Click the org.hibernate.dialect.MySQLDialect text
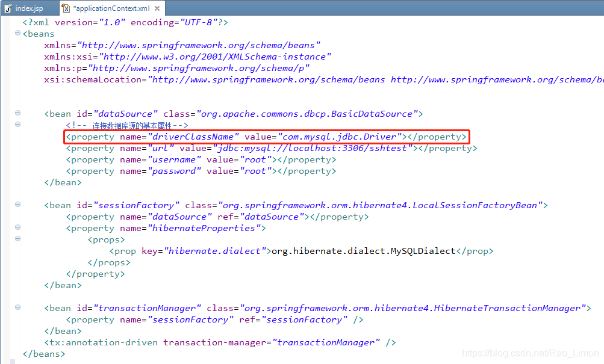 [x=364, y=251]
